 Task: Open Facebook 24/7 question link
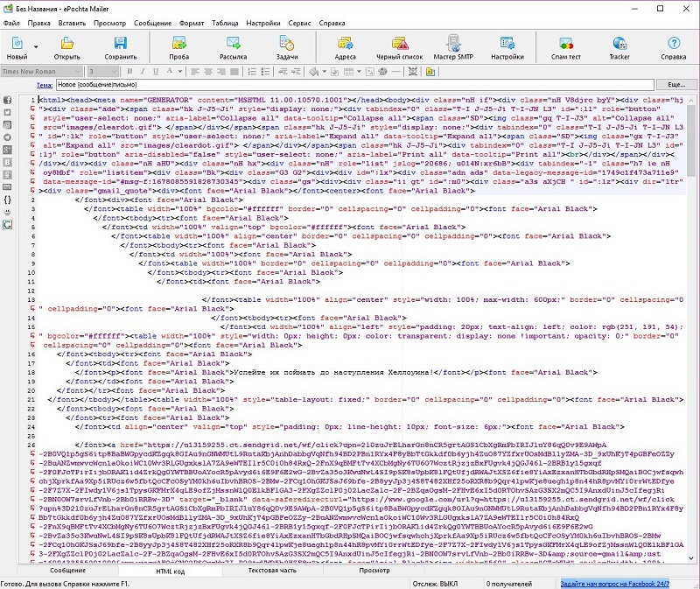(x=615, y=584)
